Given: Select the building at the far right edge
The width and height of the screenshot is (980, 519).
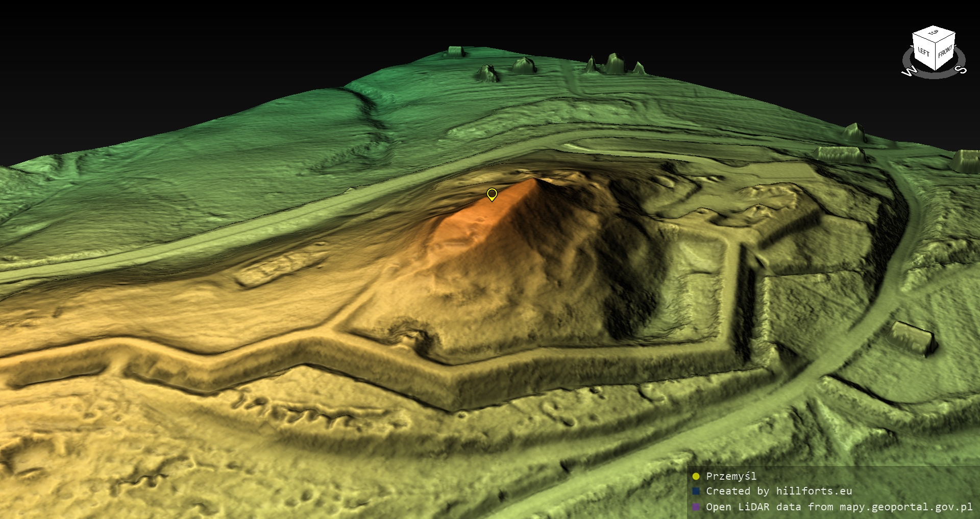Looking at the screenshot, I should [x=966, y=160].
